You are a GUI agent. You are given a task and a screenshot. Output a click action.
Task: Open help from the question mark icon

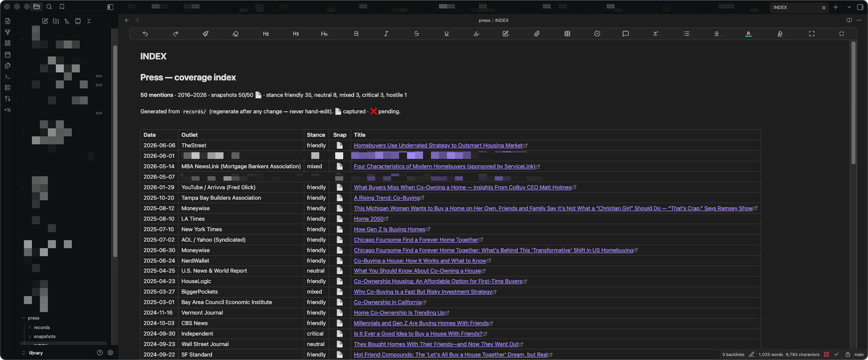pos(100,353)
